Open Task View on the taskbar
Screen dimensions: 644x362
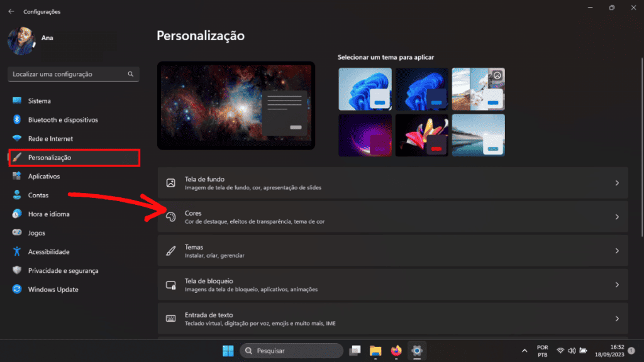coord(355,351)
